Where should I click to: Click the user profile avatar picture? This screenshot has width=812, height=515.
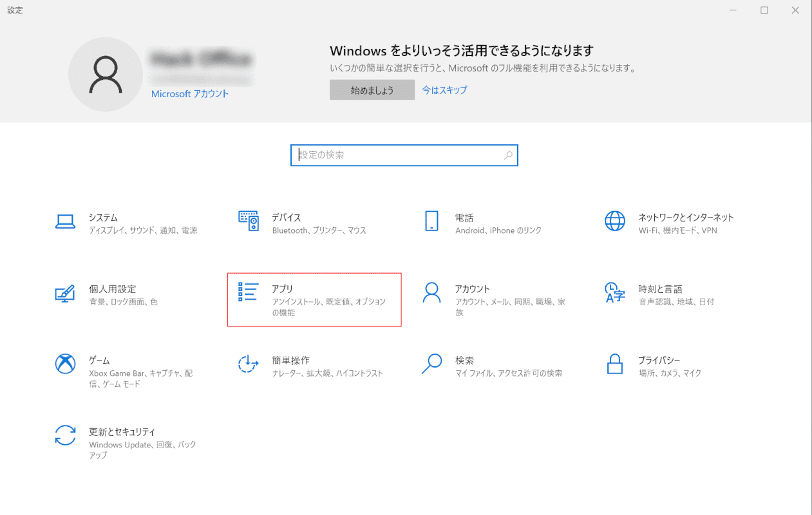coord(106,74)
